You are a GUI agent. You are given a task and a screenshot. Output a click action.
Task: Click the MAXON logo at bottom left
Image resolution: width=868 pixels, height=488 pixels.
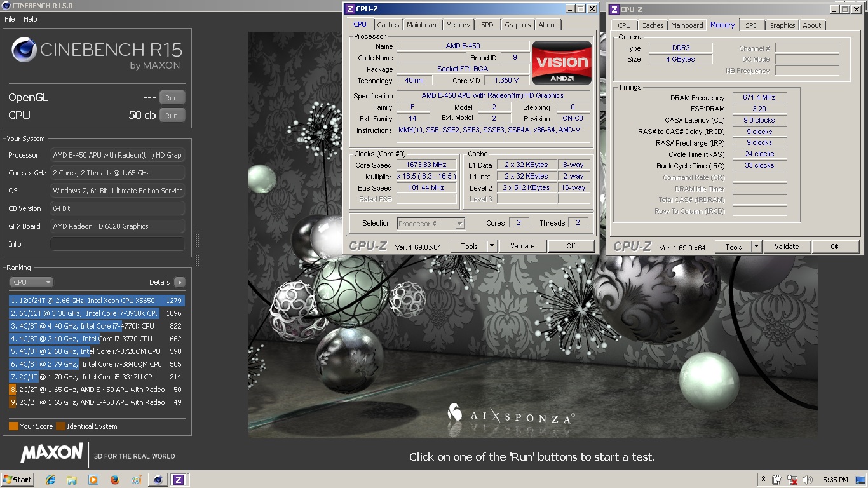pyautogui.click(x=52, y=453)
